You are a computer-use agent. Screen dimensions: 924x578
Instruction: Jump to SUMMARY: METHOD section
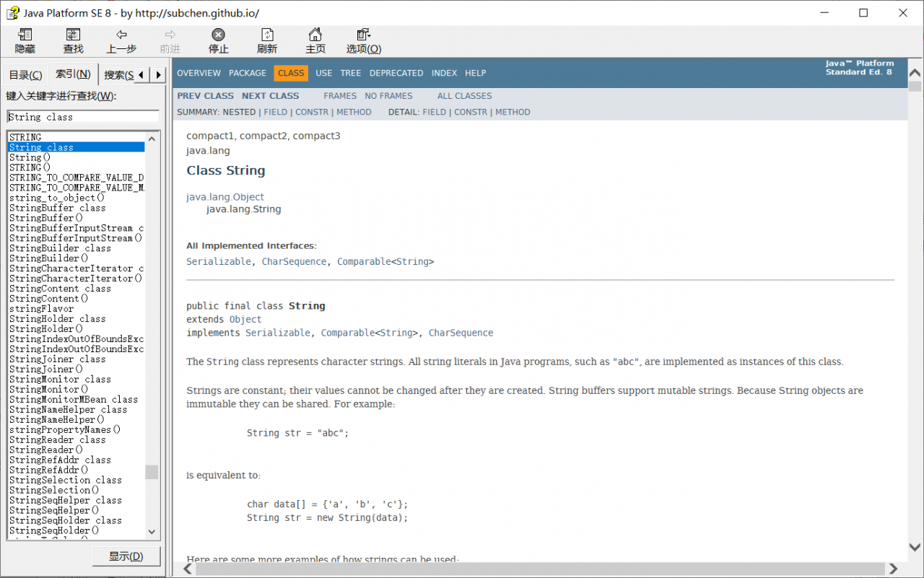(x=354, y=113)
